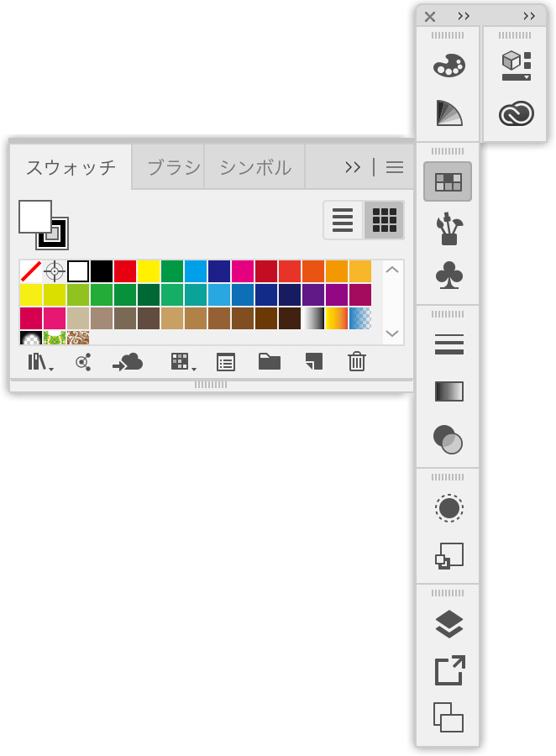556x756 pixels.
Task: Open Show Swatch Kinds menu
Action: (x=182, y=362)
